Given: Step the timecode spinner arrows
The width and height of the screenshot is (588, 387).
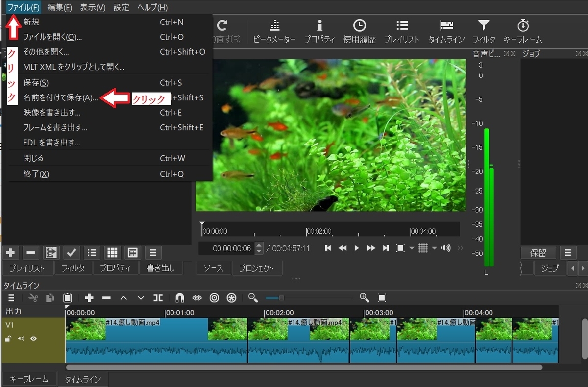Looking at the screenshot, I should click(259, 248).
